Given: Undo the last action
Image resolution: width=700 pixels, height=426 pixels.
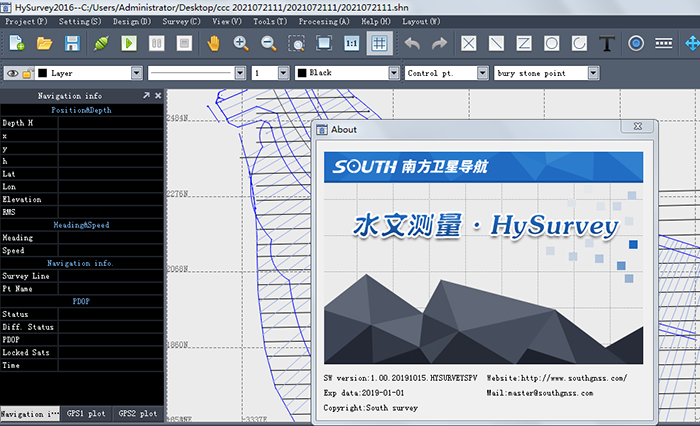Looking at the screenshot, I should click(412, 43).
